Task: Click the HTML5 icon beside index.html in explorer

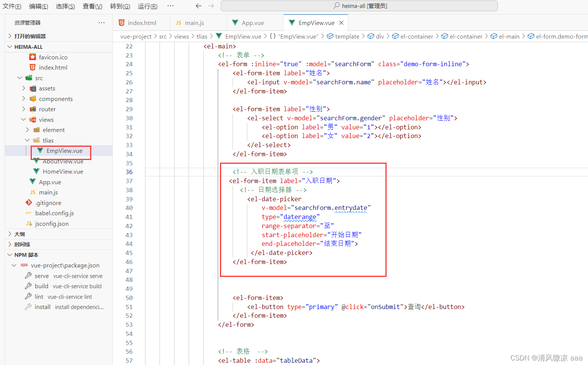Action: [33, 67]
